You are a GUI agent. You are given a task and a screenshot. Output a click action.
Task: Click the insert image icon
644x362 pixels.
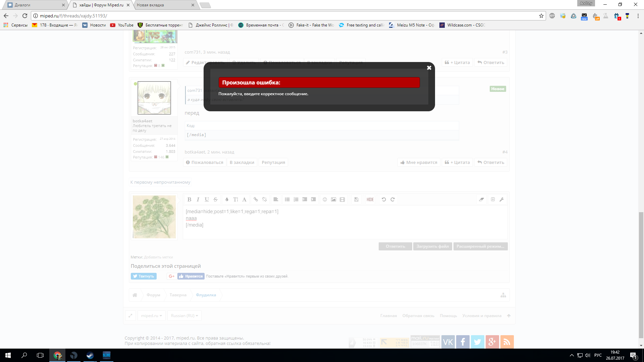click(x=333, y=199)
